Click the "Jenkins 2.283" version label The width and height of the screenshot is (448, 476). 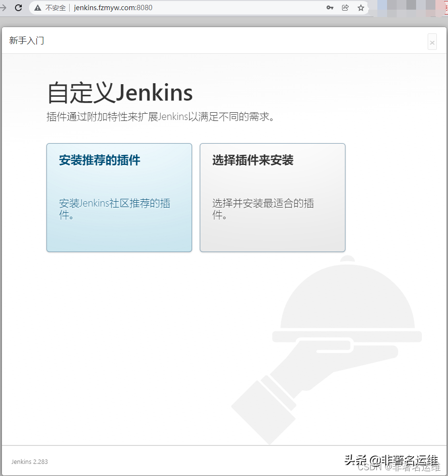tap(29, 461)
